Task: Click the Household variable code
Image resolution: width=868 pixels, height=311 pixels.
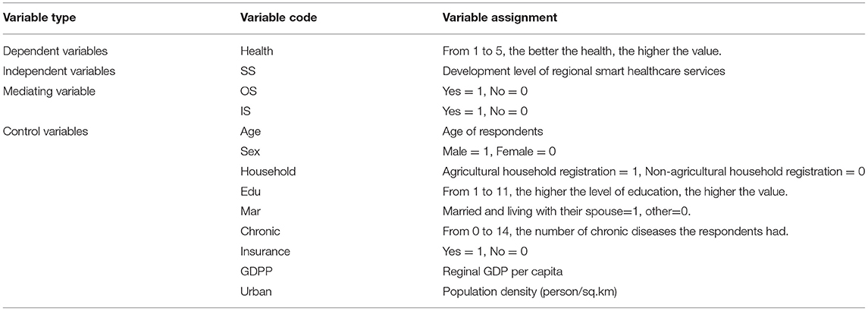Action: click(268, 172)
